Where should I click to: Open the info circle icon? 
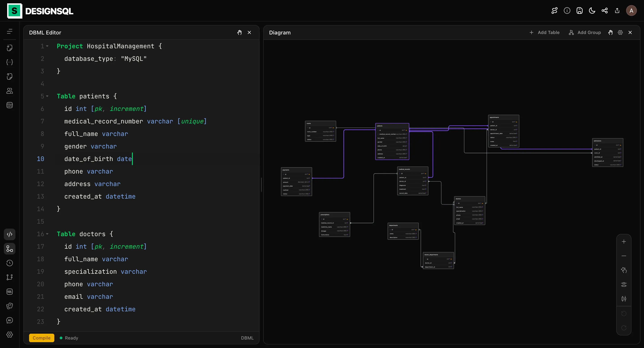pos(567,11)
